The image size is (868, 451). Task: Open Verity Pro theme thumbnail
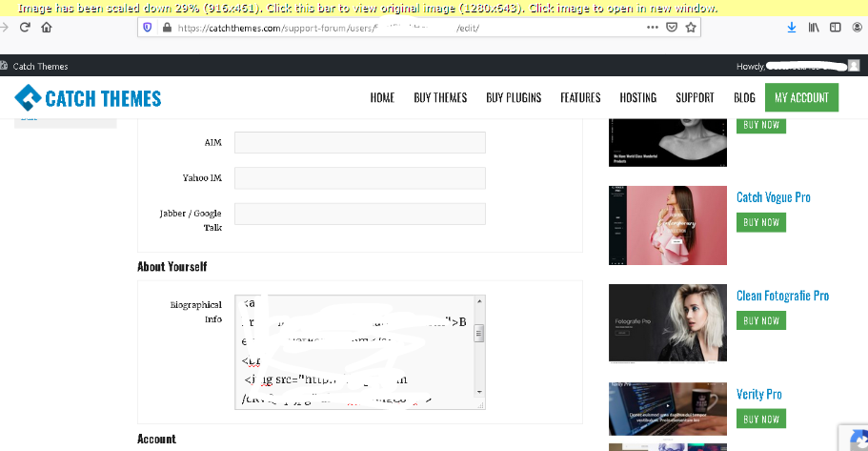[668, 409]
